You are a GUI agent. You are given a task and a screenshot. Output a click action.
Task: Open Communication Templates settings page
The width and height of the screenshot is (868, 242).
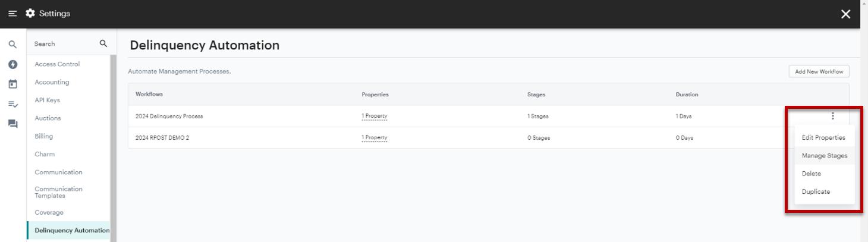tap(58, 192)
